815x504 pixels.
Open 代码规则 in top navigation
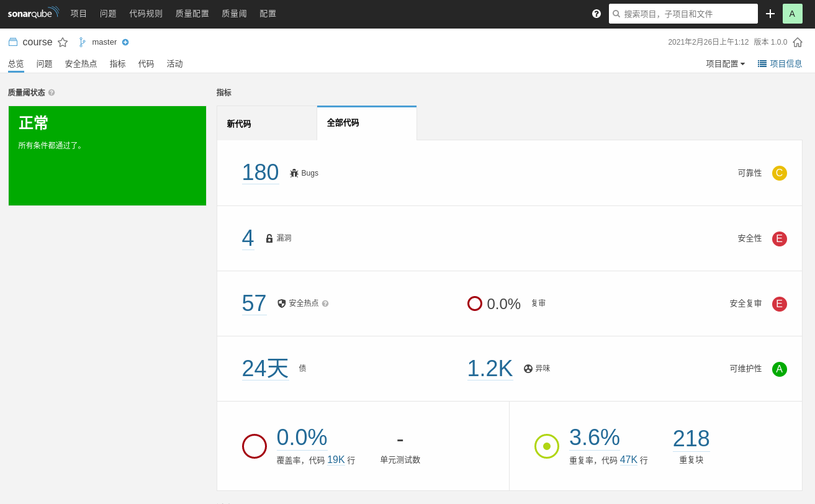[146, 14]
